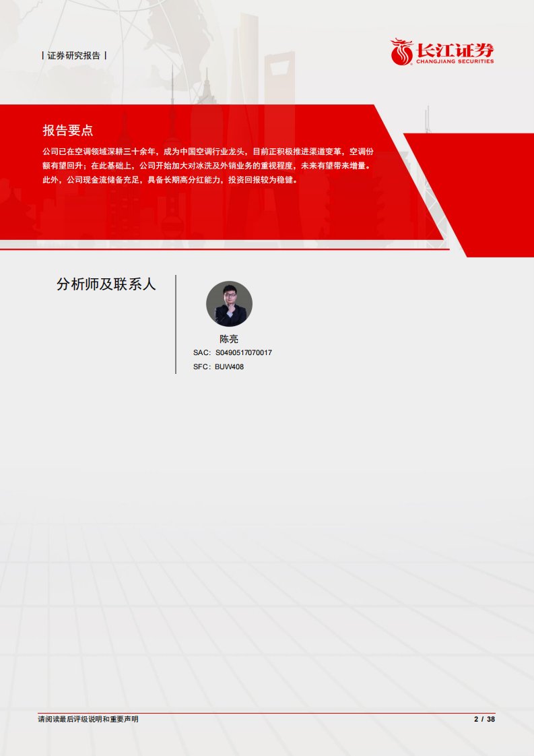Click the summary line starting with 此外

pyautogui.click(x=170, y=180)
